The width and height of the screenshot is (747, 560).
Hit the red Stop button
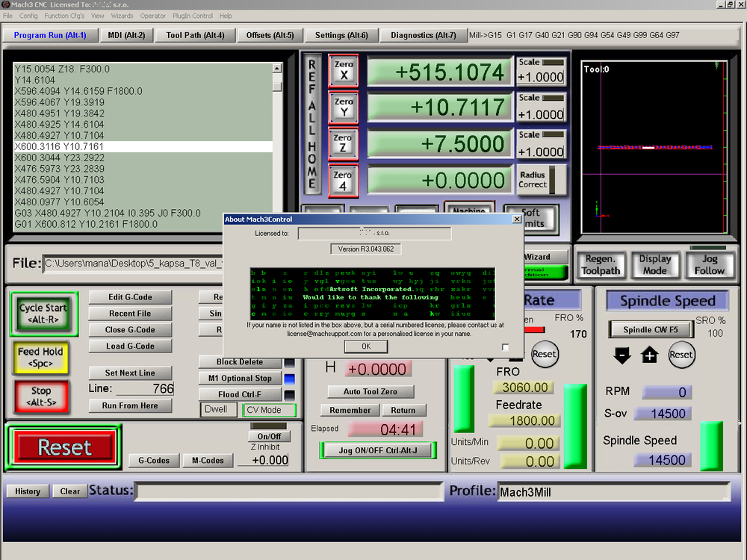pyautogui.click(x=41, y=396)
